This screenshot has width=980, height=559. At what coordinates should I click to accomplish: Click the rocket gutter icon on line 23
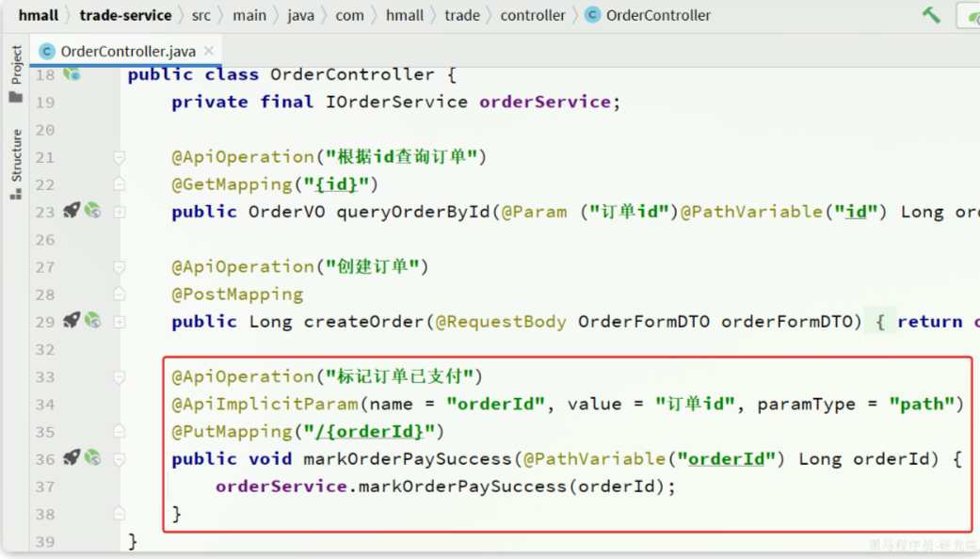[72, 211]
